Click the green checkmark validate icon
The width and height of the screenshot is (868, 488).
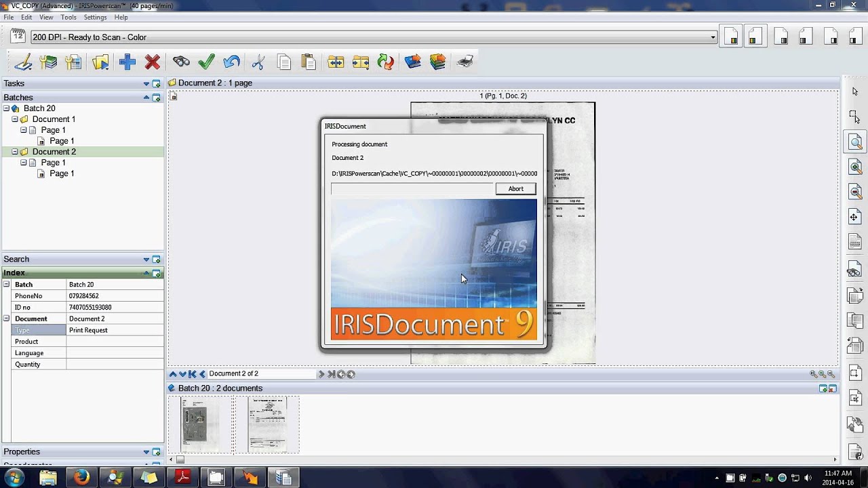pos(207,62)
